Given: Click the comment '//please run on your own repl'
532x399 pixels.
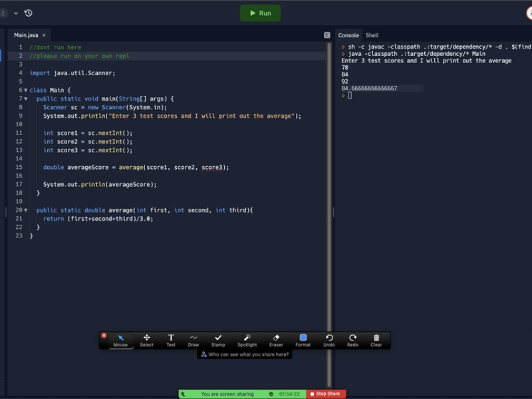Looking at the screenshot, I should point(79,56).
